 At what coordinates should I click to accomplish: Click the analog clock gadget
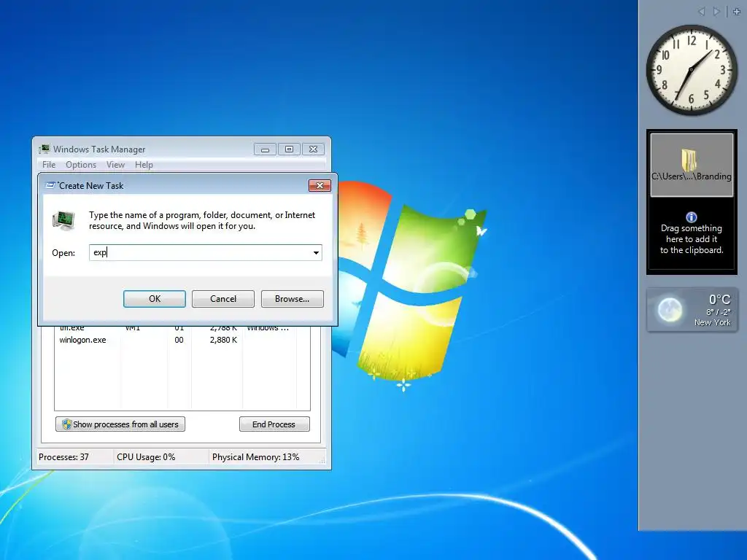[x=691, y=70]
